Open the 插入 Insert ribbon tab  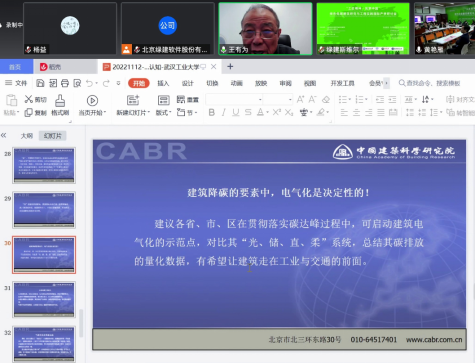click(x=163, y=83)
